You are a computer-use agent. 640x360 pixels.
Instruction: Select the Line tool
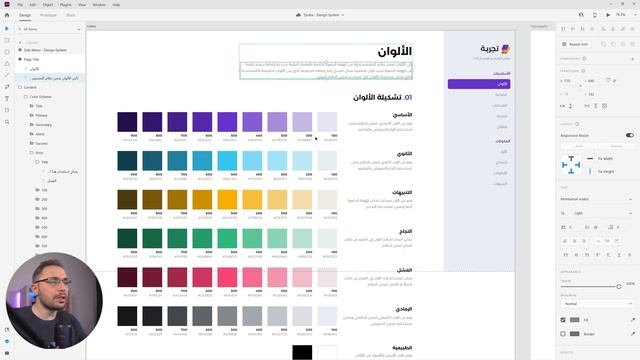tap(7, 76)
